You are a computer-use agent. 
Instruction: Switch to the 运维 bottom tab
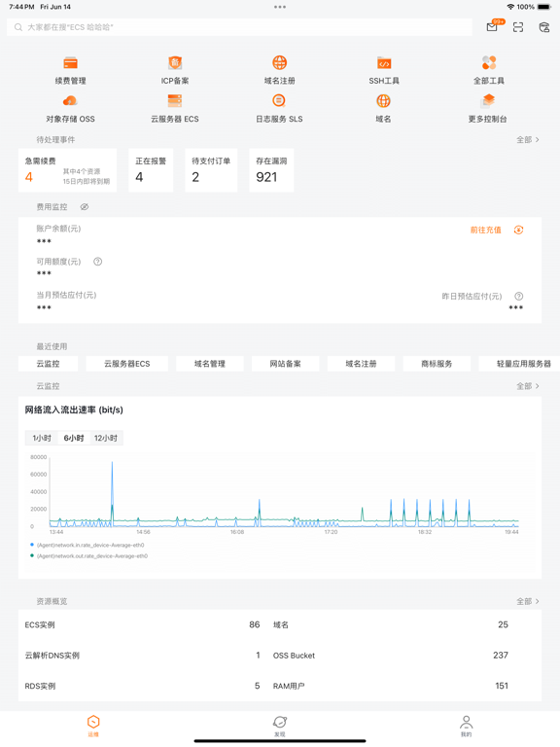pos(93,726)
